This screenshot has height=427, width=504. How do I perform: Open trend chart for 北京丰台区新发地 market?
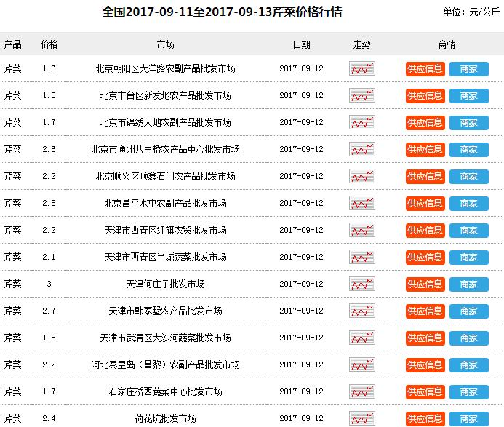pos(361,96)
